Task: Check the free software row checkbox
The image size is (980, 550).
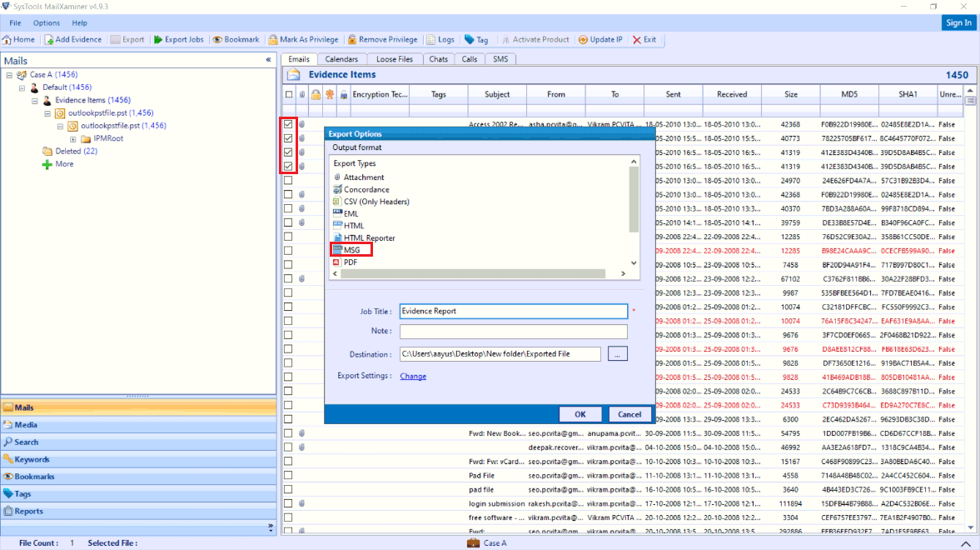Action: click(x=288, y=517)
